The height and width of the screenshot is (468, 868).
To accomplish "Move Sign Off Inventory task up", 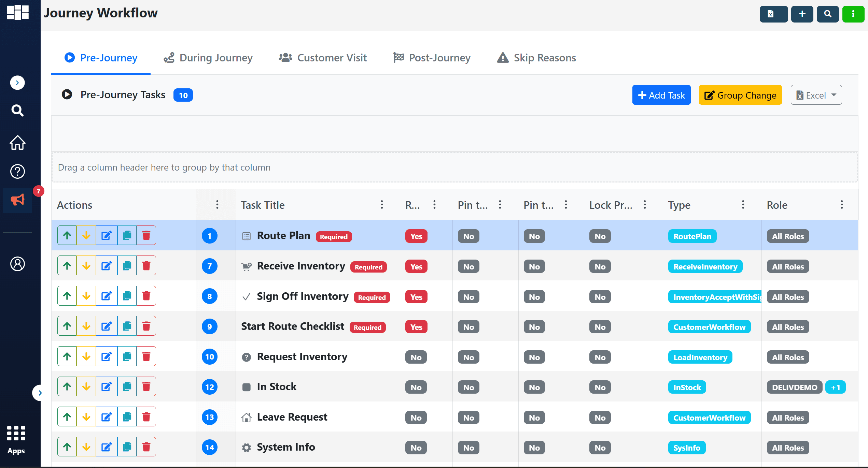I will coord(67,296).
